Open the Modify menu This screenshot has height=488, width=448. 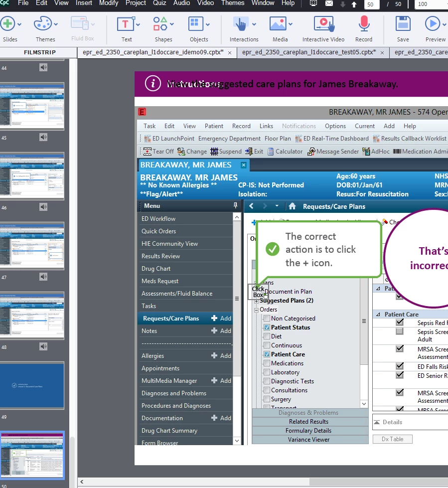[109, 3]
